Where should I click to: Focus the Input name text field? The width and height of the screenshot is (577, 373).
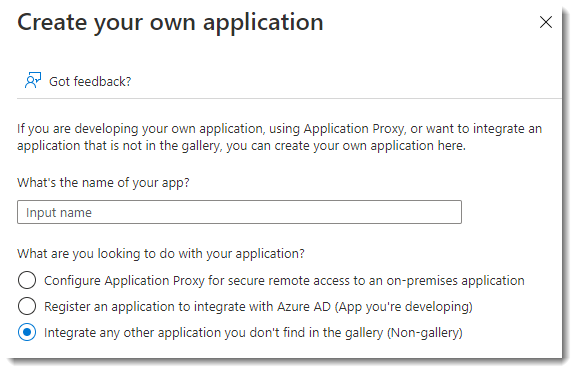(x=239, y=212)
